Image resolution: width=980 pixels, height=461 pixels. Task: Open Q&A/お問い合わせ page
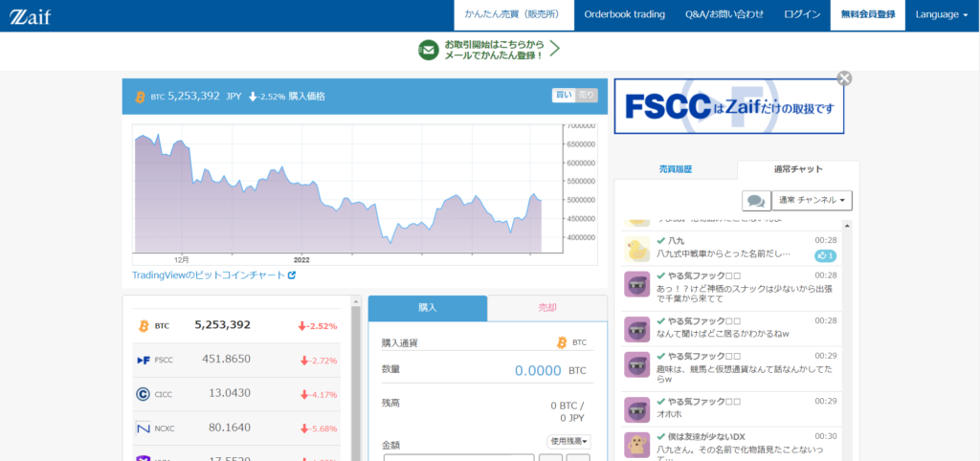[724, 15]
